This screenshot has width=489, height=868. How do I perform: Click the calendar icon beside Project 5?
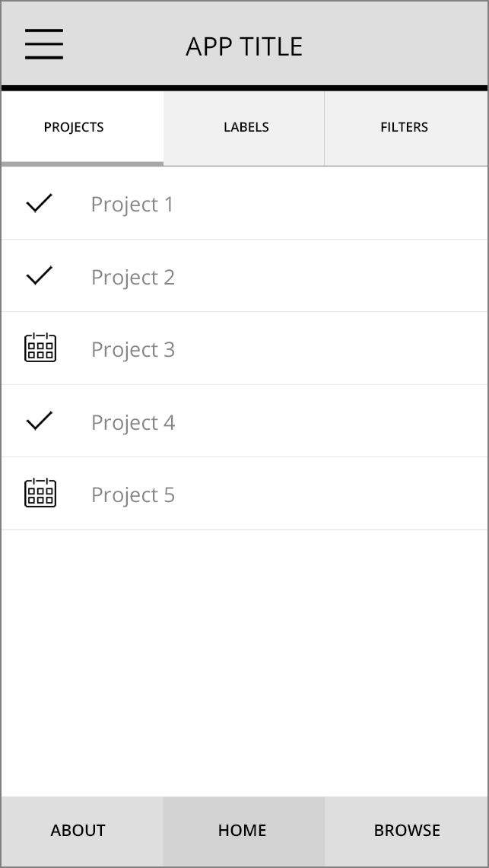click(40, 493)
